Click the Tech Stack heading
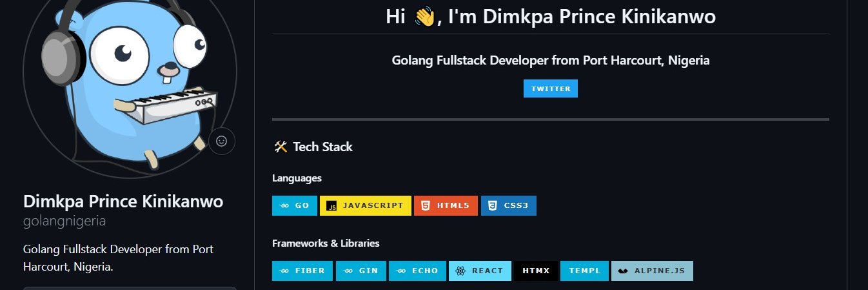 pos(313,147)
